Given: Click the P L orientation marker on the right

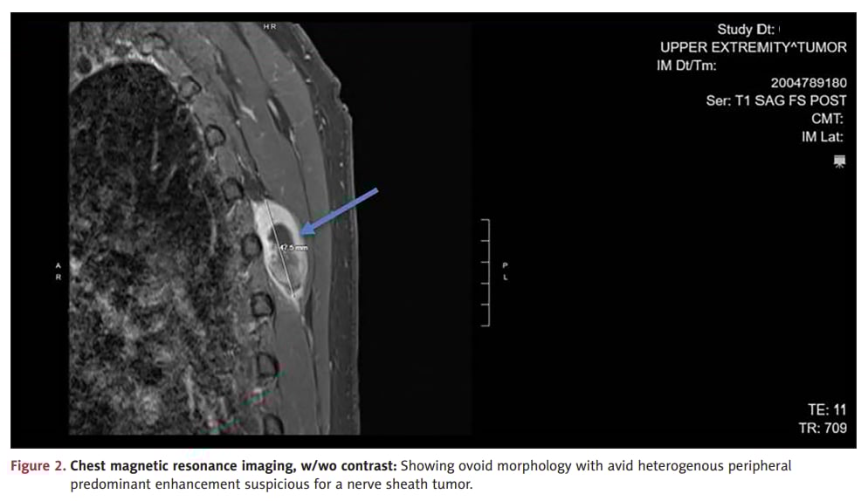Looking at the screenshot, I should (x=505, y=271).
